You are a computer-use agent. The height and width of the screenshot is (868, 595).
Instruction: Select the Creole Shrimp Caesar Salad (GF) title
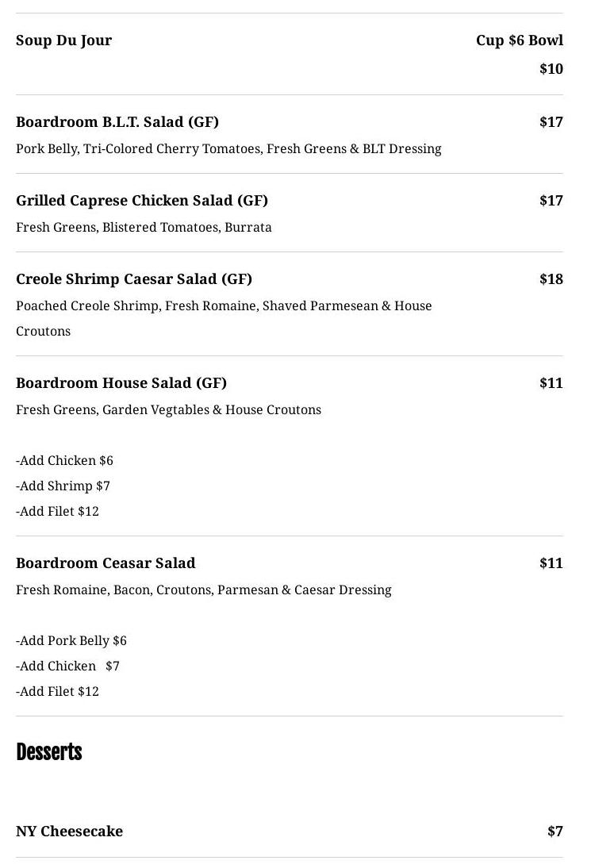point(134,279)
